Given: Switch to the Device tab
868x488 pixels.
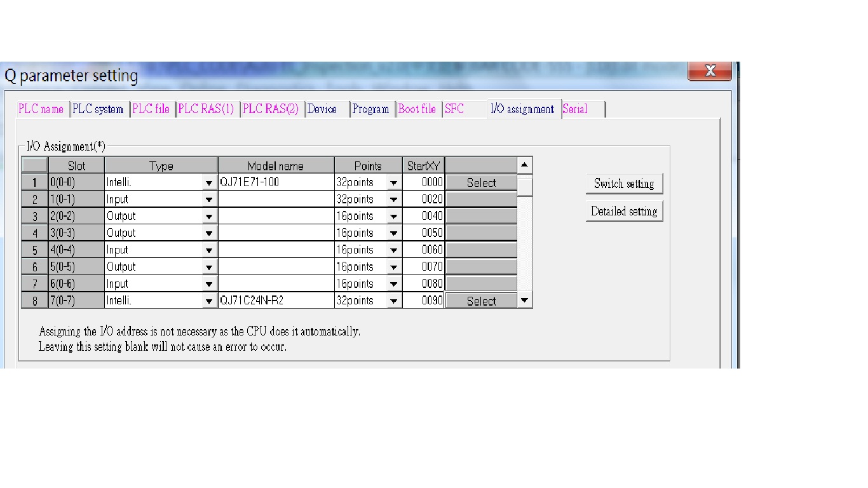Looking at the screenshot, I should coord(322,109).
